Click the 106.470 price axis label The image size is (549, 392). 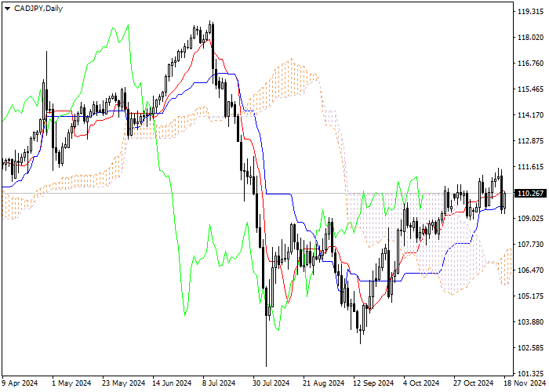click(x=530, y=270)
